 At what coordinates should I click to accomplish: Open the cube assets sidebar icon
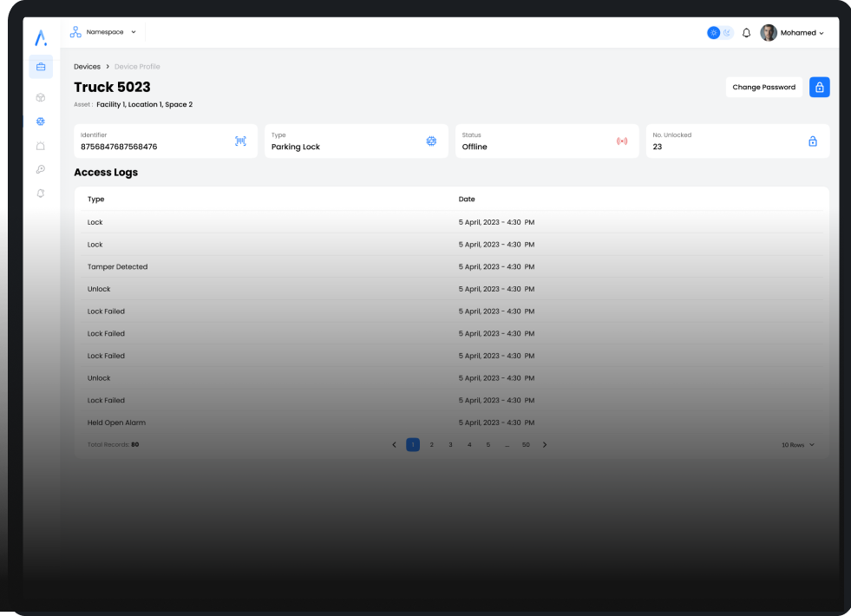pos(41,98)
